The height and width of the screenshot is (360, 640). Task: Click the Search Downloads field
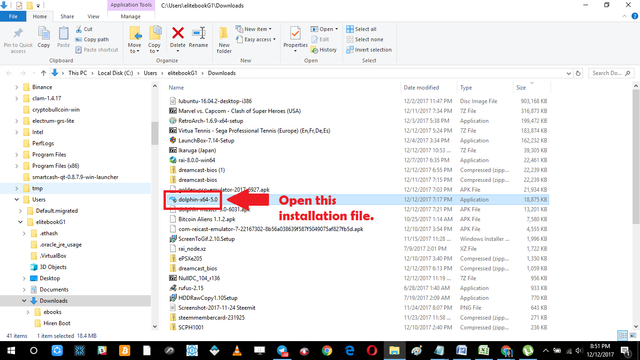pyautogui.click(x=611, y=73)
